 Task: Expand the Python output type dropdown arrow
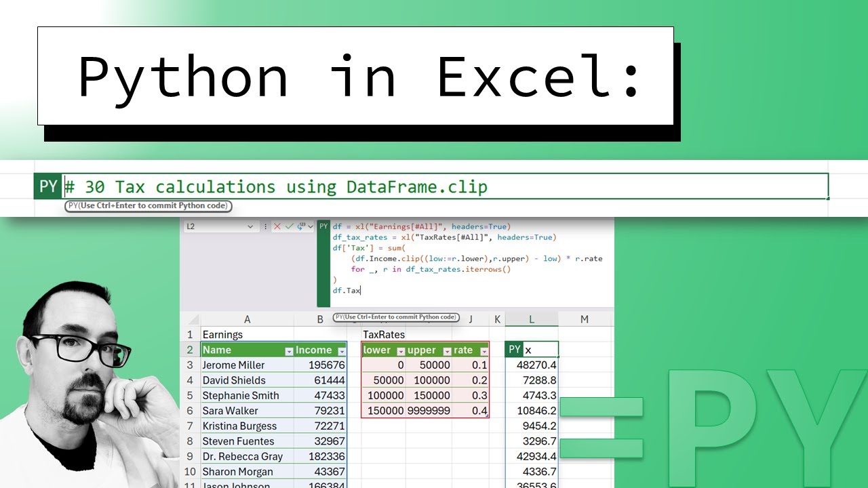(x=311, y=226)
